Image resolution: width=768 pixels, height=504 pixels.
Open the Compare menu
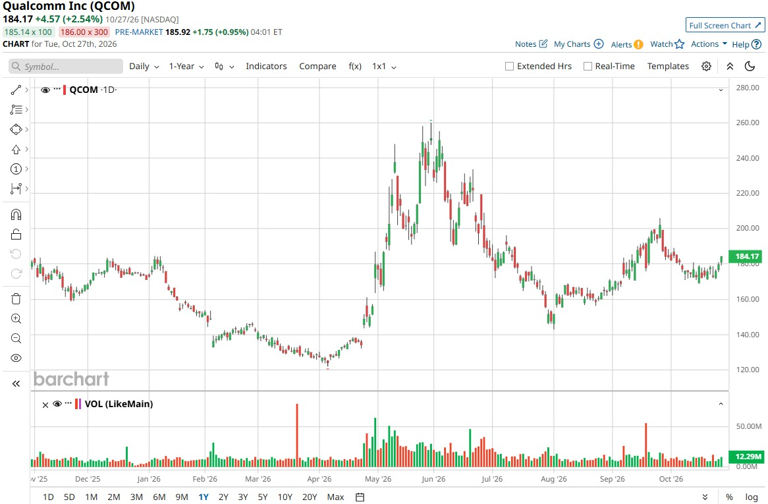point(317,66)
